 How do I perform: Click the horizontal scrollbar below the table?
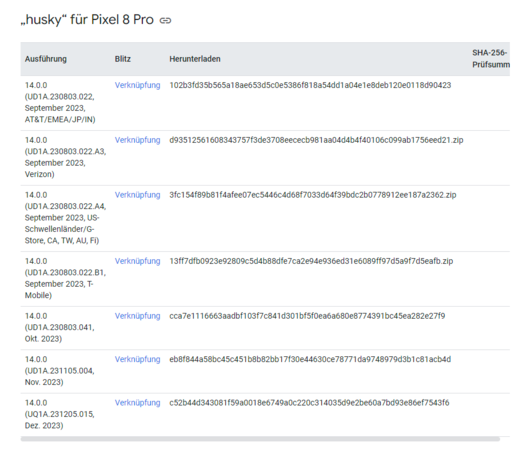(x=260, y=439)
